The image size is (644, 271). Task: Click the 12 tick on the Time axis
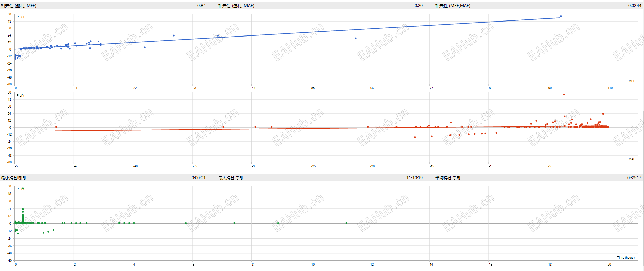pos(372,265)
